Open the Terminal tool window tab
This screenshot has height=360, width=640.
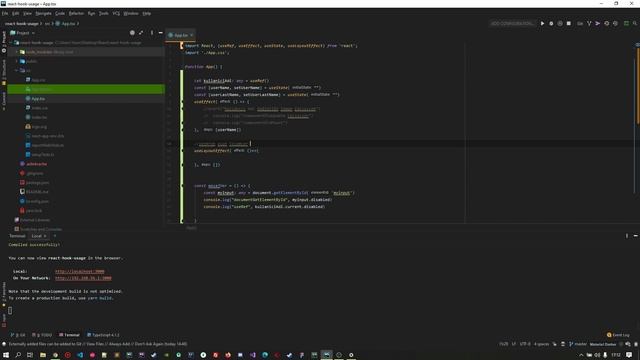69,335
